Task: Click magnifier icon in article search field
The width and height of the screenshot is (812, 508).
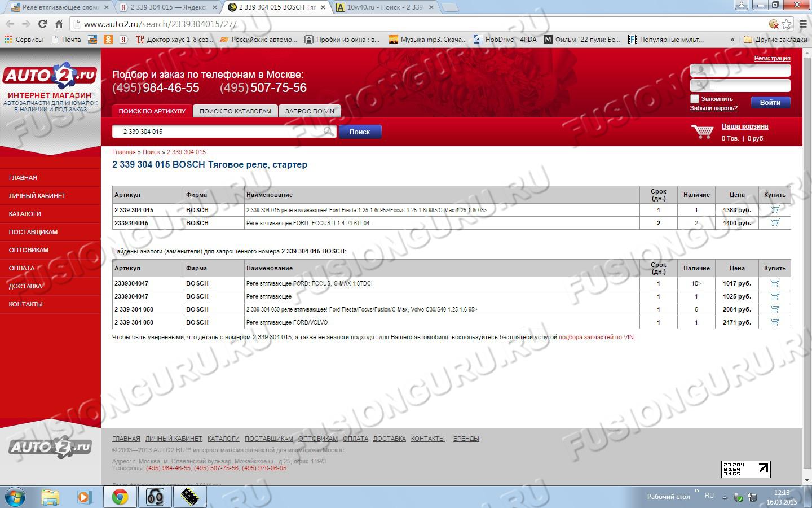Action: pyautogui.click(x=328, y=132)
